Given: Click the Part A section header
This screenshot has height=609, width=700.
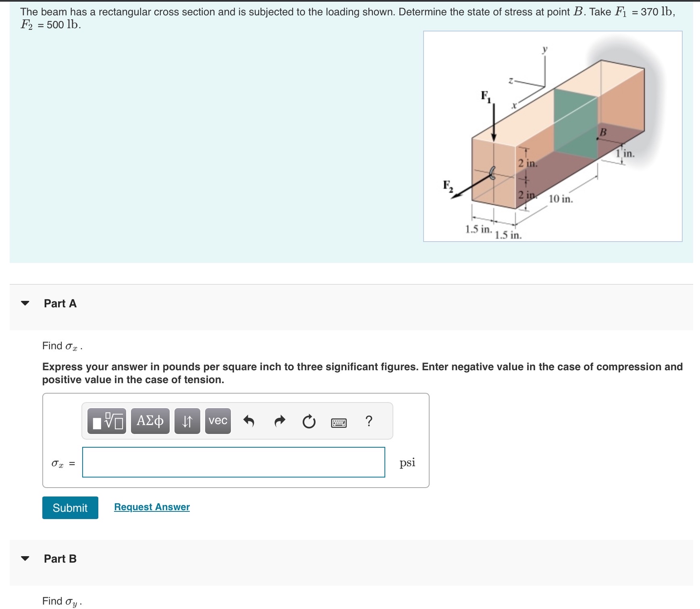Looking at the screenshot, I should 60,304.
